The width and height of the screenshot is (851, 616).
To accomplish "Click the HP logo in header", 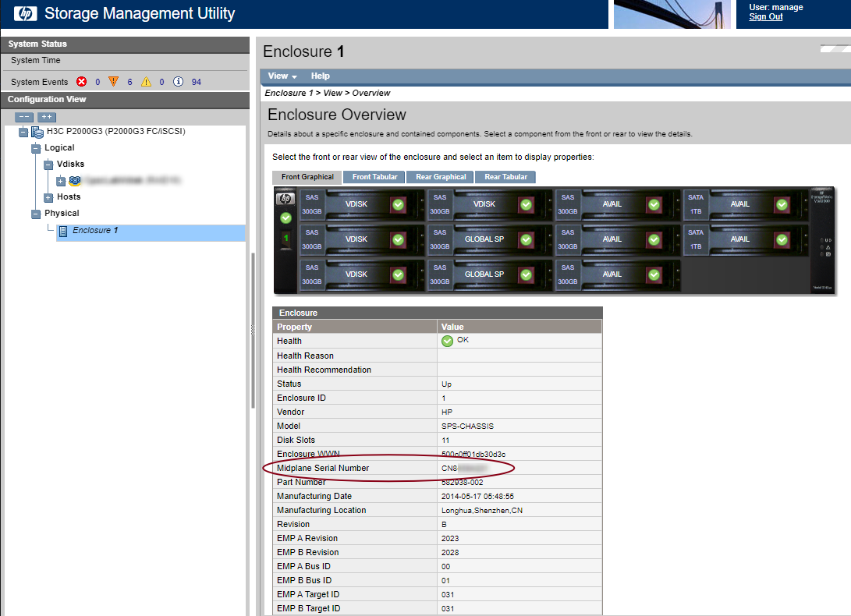I will (24, 13).
